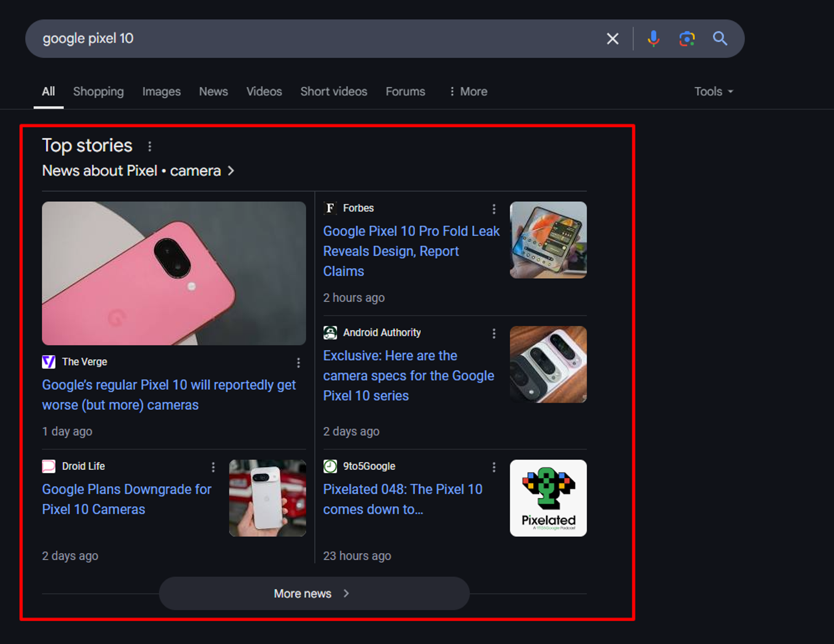The width and height of the screenshot is (834, 644).
Task: Click the Droid Life white phone thumbnail
Action: pos(268,498)
